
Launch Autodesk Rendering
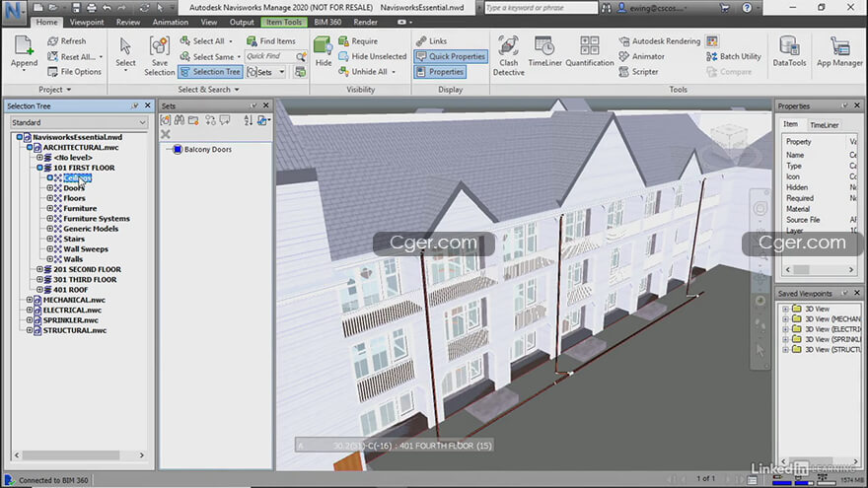pyautogui.click(x=659, y=41)
